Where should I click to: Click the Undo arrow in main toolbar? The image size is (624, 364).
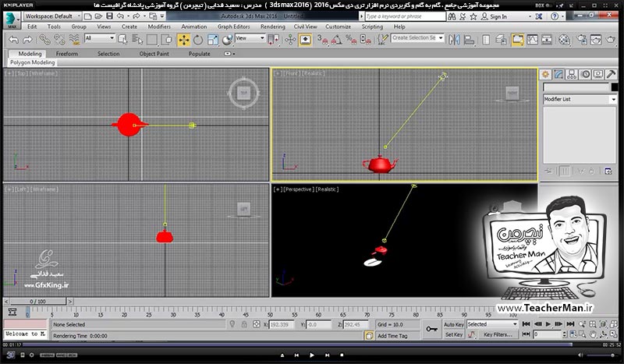click(13, 40)
